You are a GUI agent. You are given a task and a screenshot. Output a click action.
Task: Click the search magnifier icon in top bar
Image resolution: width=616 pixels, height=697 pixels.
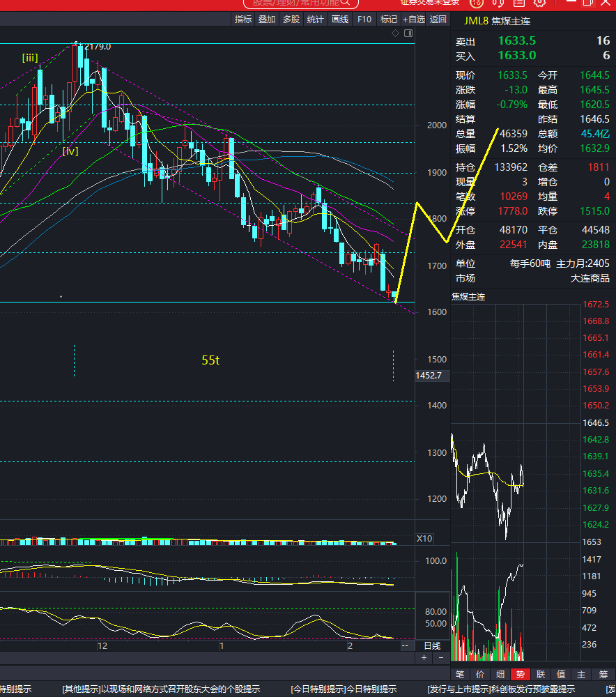[346, 3]
